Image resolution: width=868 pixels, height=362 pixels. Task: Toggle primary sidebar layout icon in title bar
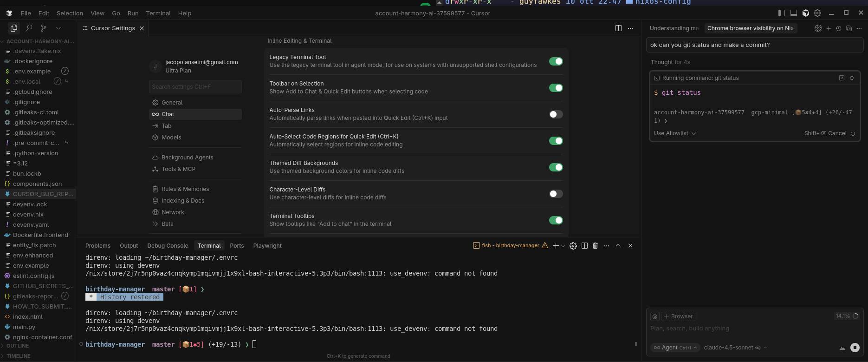tap(782, 13)
